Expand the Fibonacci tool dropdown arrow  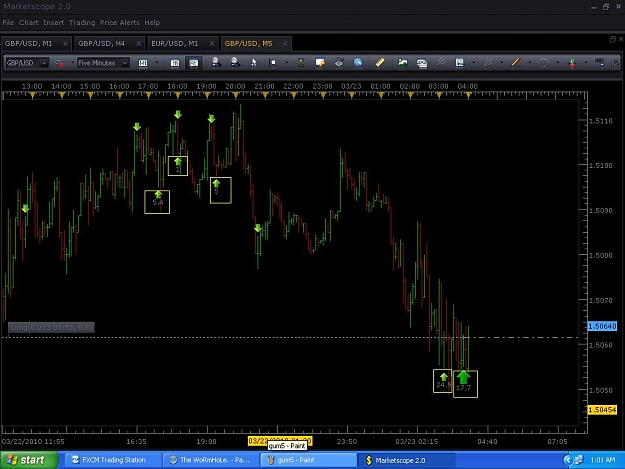point(474,63)
